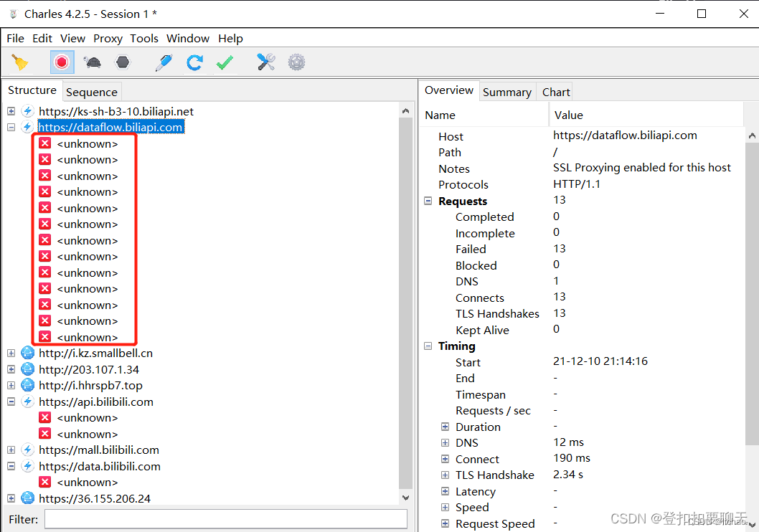Open the Tools menu
The width and height of the screenshot is (759, 532).
(x=144, y=38)
